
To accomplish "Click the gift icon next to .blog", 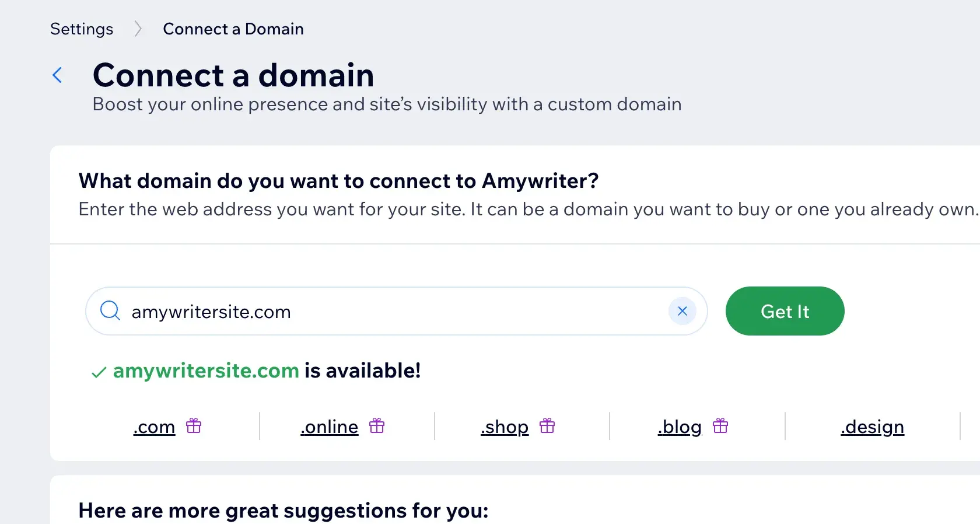I will [x=720, y=426].
